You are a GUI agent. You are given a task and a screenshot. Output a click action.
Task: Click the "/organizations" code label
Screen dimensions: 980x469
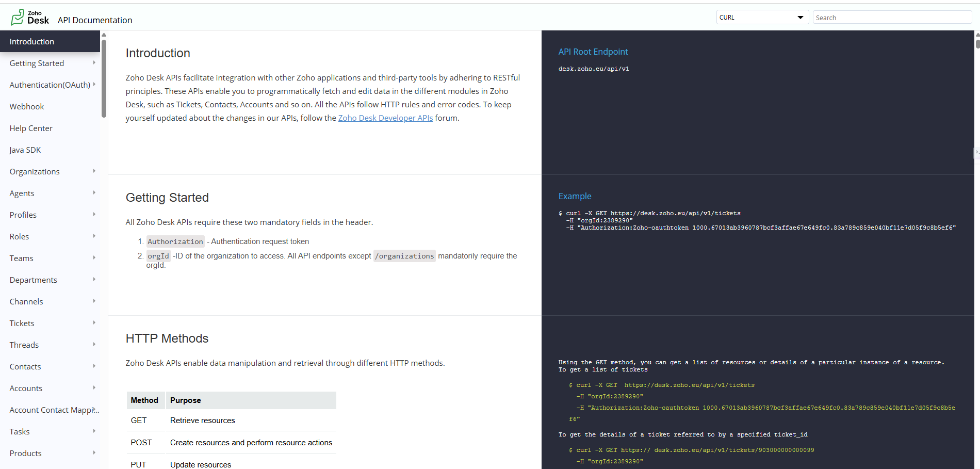point(404,256)
